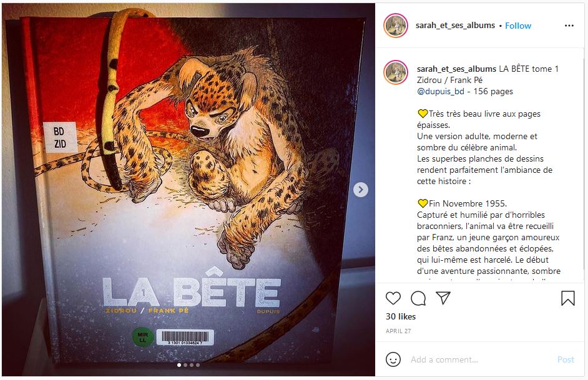Save post with the bookmark icon
Viewport: 588px width, 380px height.
pyautogui.click(x=568, y=298)
